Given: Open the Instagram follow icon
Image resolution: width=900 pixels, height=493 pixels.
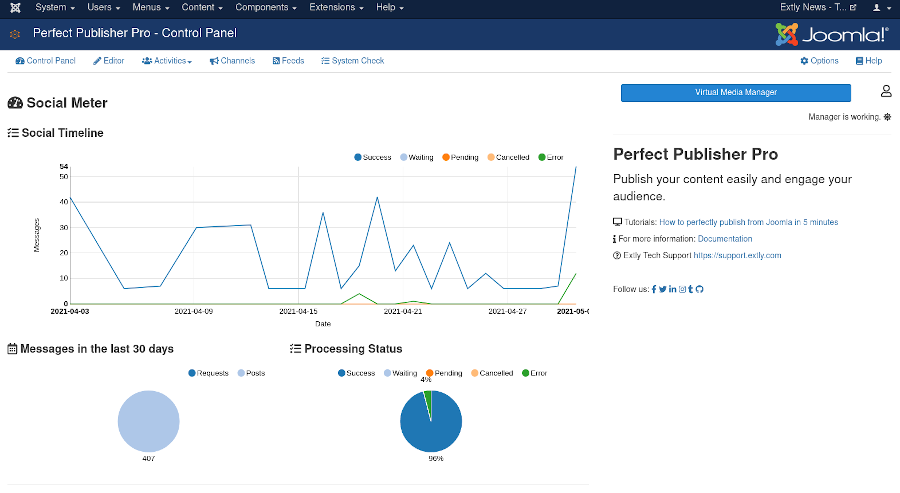Looking at the screenshot, I should tap(682, 289).
